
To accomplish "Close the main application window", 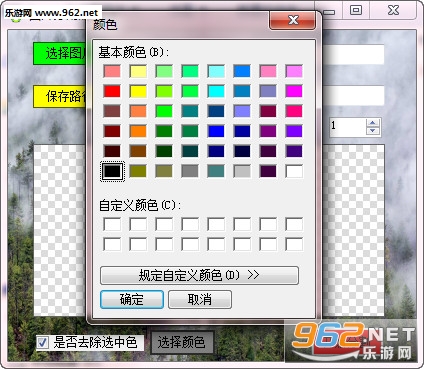I will [393, 10].
